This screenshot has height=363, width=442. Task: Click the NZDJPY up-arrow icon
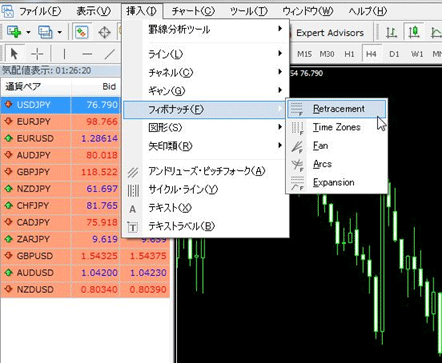click(x=9, y=188)
